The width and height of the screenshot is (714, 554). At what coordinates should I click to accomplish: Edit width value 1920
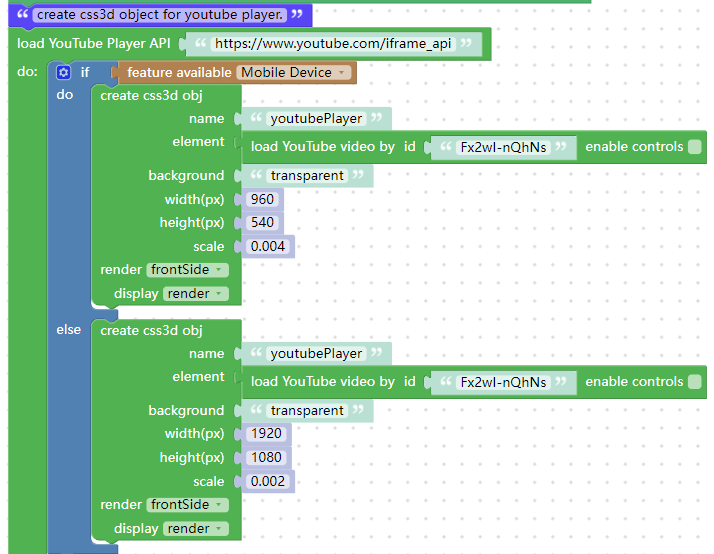click(x=266, y=433)
